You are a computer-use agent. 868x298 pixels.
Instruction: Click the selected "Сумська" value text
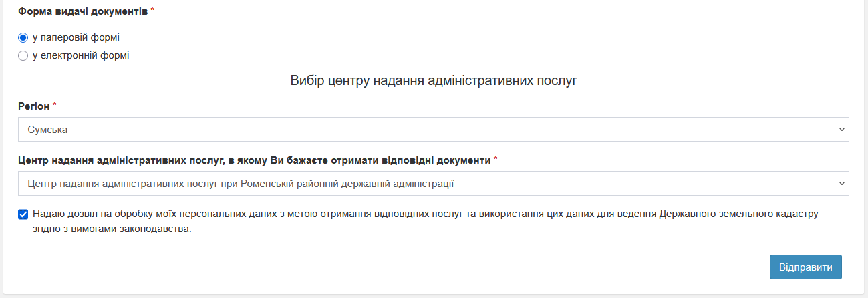47,130
